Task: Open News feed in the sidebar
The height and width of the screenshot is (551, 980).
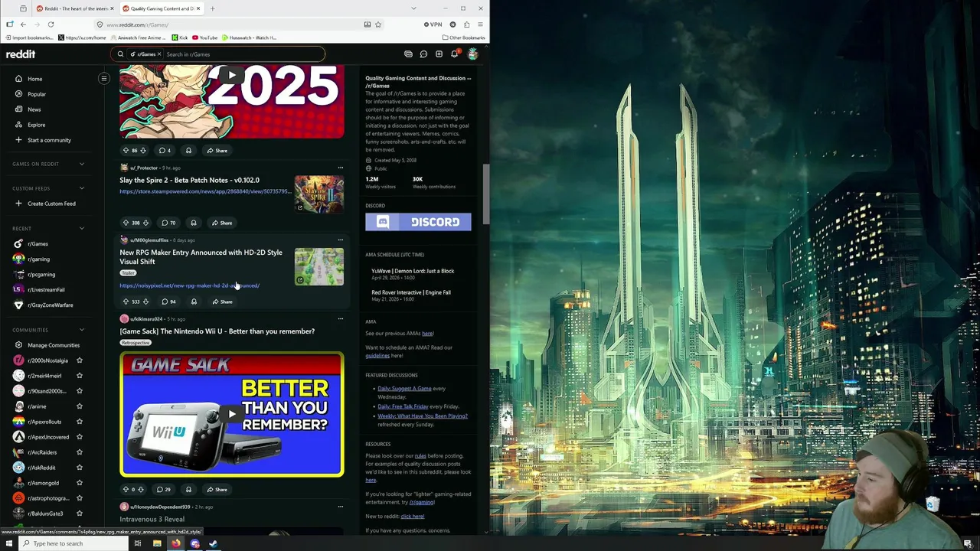Action: (34, 109)
